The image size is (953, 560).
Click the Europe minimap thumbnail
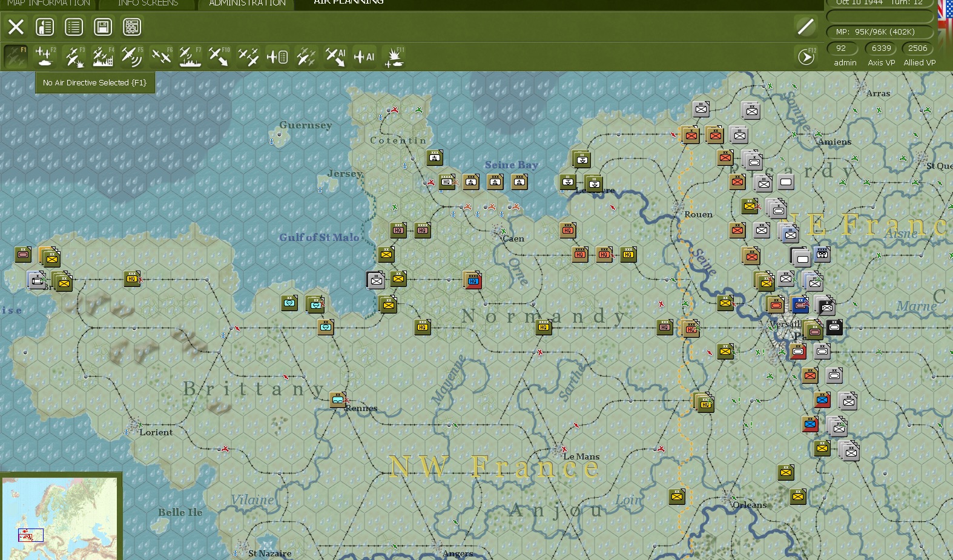(x=60, y=518)
